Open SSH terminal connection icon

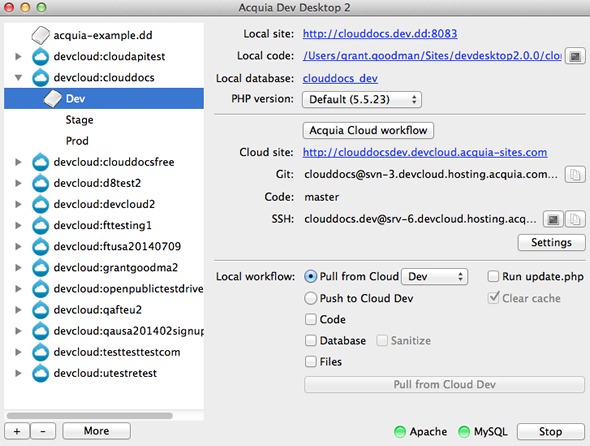pos(553,219)
